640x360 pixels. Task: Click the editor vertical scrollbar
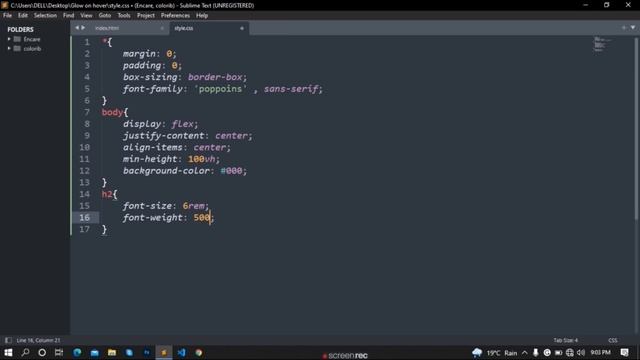click(x=636, y=129)
